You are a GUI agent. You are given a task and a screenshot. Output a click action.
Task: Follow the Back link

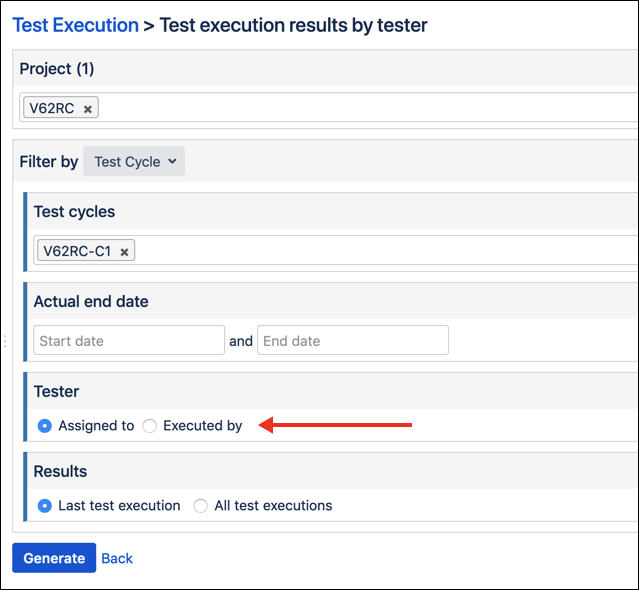(x=117, y=558)
